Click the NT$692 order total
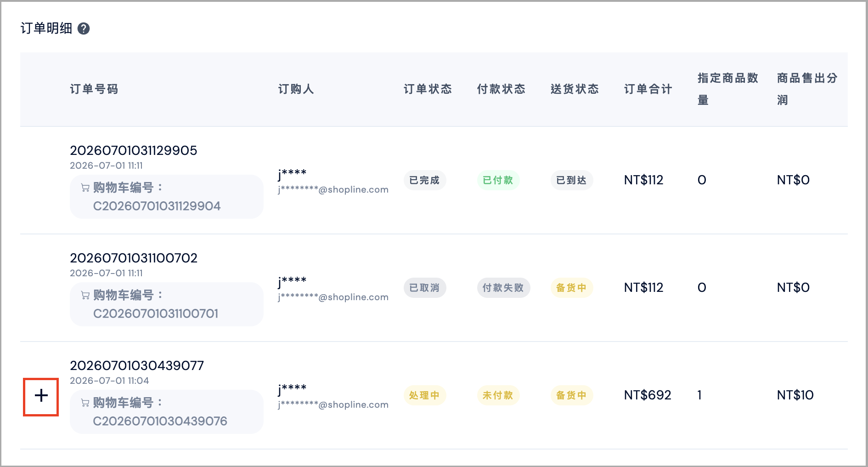The width and height of the screenshot is (868, 467). pos(648,395)
